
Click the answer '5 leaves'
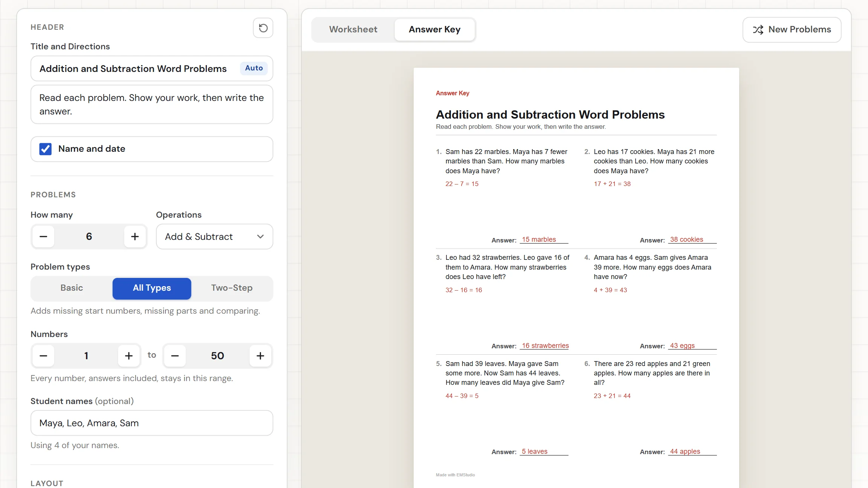coord(535,451)
